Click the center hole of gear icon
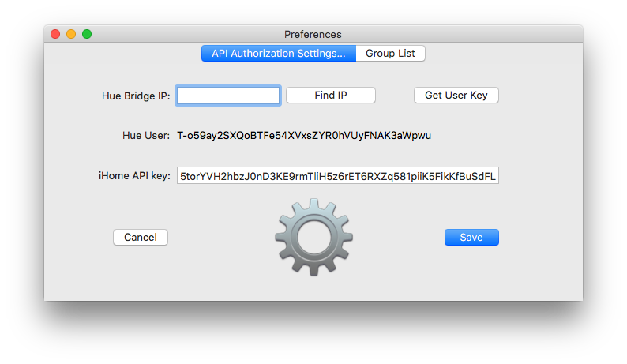The image size is (627, 364). pyautogui.click(x=313, y=237)
